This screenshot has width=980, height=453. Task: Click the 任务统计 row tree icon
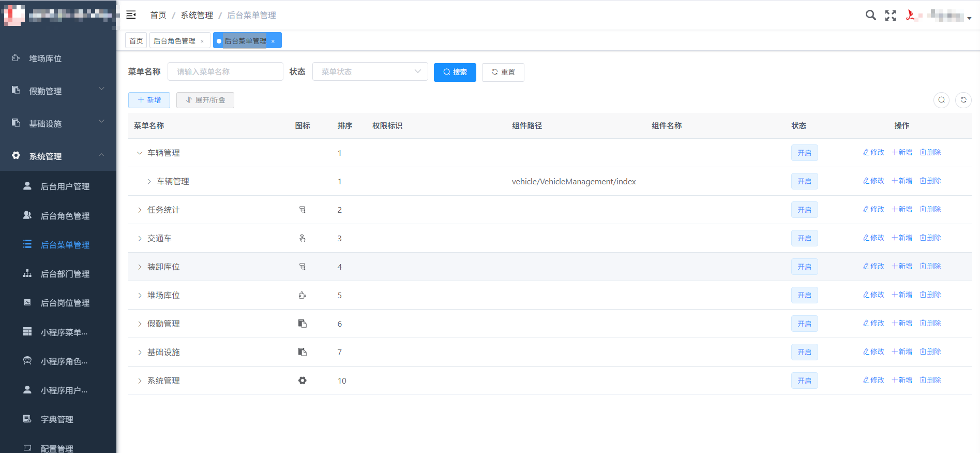303,210
